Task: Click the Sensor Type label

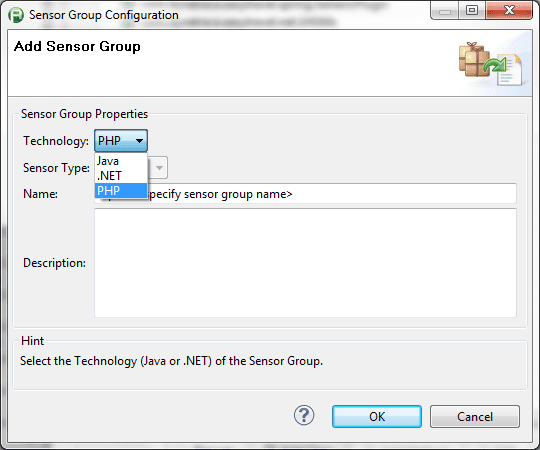Action: click(56, 168)
